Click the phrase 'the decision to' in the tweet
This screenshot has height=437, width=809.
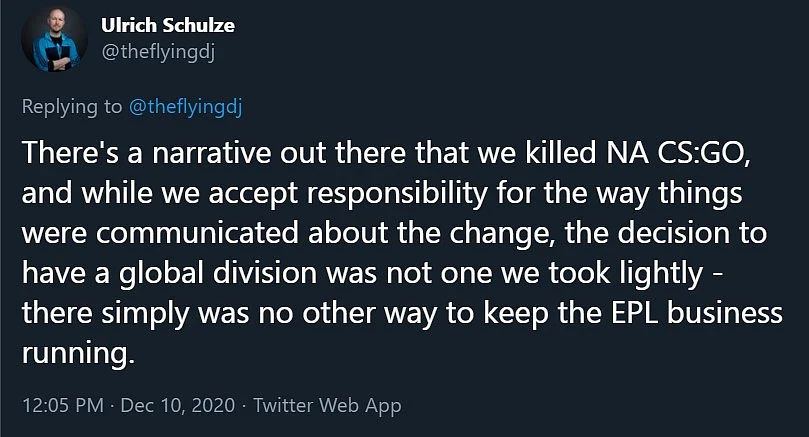click(x=666, y=233)
